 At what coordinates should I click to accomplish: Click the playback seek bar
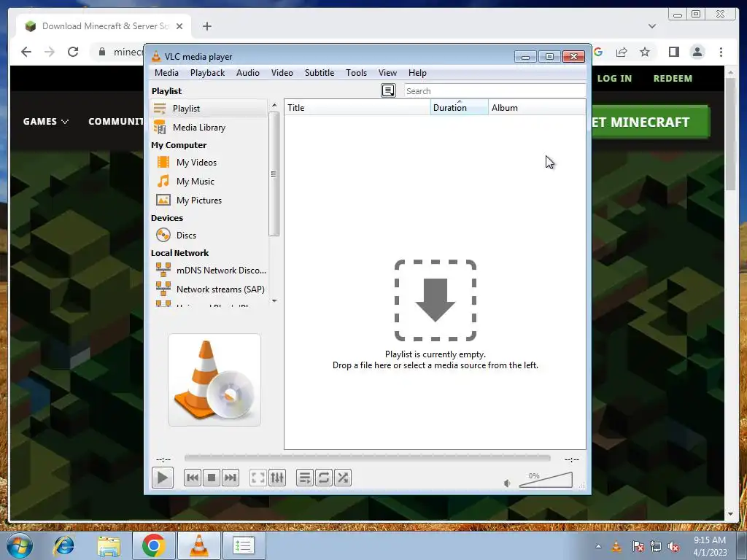click(368, 458)
